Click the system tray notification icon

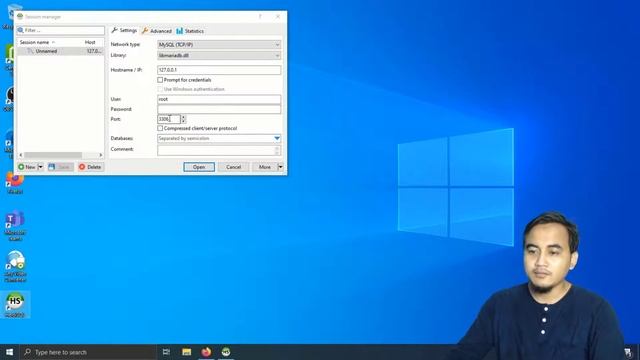pos(628,352)
